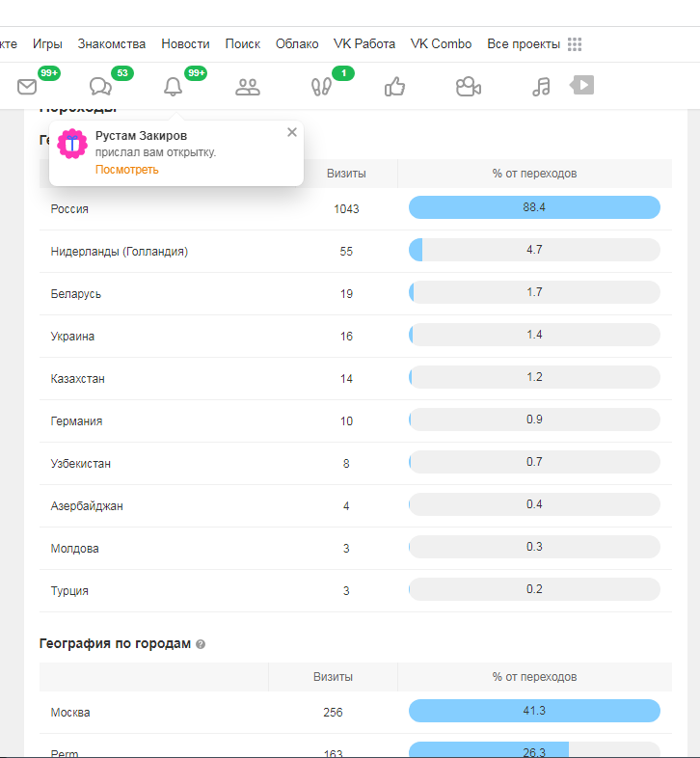Screen dimensions: 700x758
Task: Open the messages envelope icon
Action: [27, 87]
